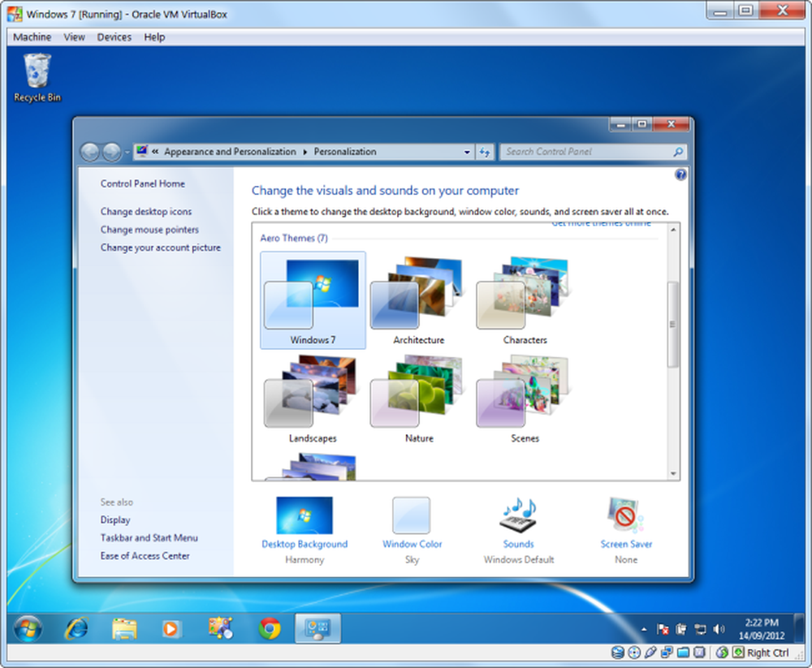Click VirtualBox shared folders status icon

(683, 653)
